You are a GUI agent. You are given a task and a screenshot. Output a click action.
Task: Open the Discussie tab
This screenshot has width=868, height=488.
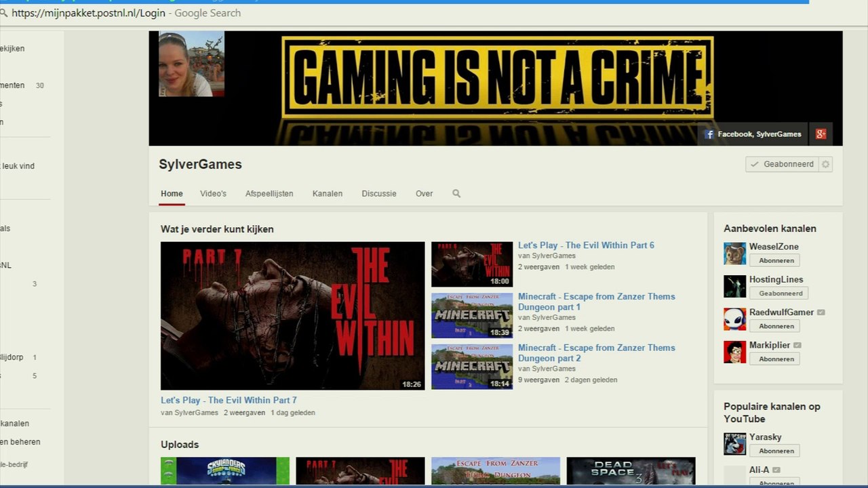379,194
